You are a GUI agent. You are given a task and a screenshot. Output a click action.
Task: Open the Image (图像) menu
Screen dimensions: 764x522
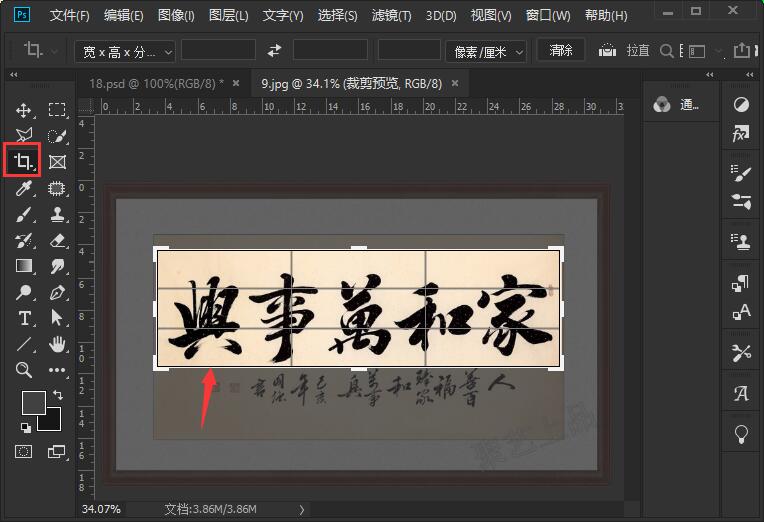[x=176, y=16]
